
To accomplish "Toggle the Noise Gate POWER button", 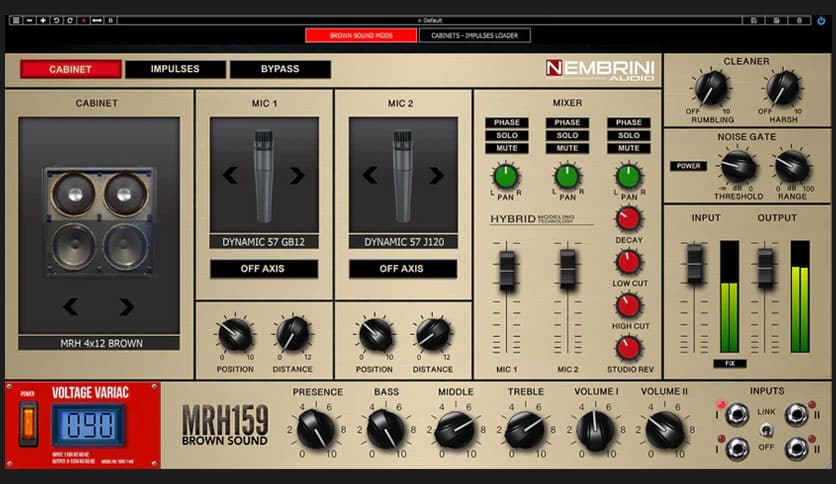I will [688, 166].
